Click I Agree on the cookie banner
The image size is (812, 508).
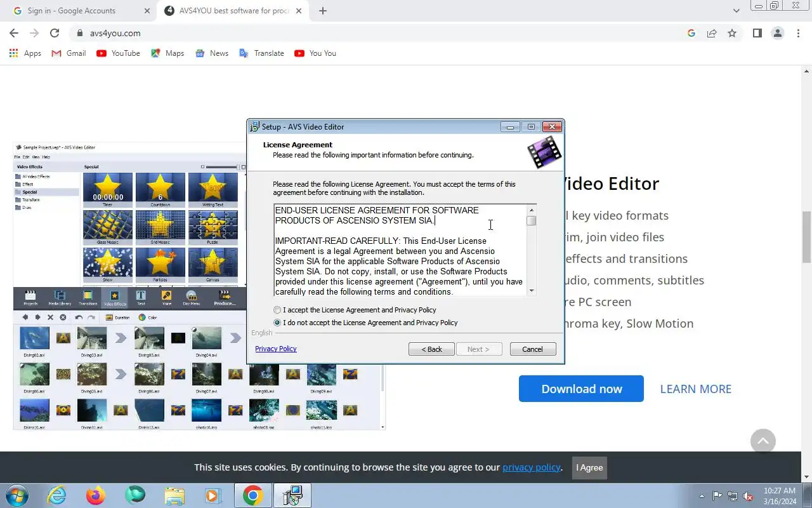589,467
